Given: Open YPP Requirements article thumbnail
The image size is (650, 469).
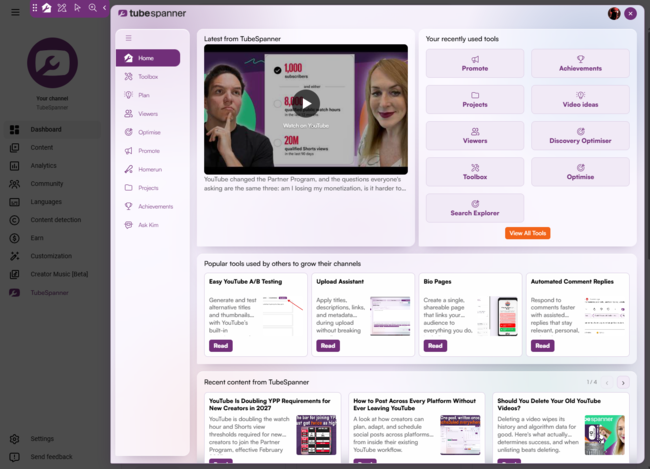Looking at the screenshot, I should [x=316, y=435].
